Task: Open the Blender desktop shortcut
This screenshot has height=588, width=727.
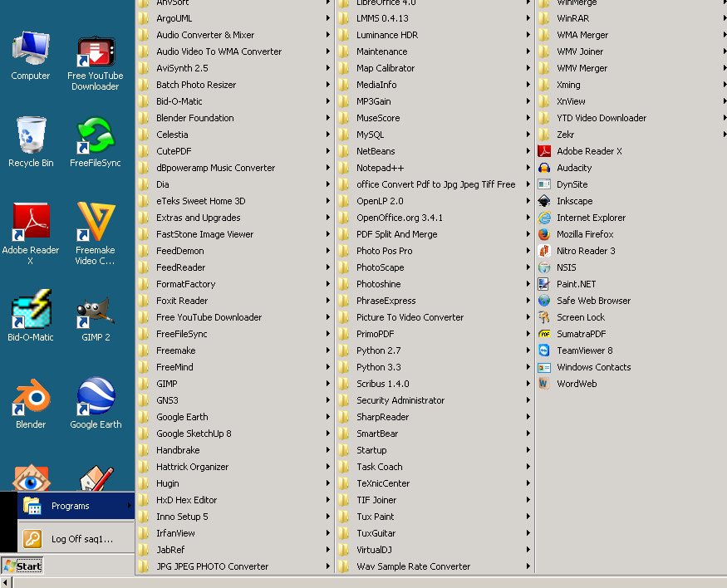Action: pyautogui.click(x=31, y=403)
